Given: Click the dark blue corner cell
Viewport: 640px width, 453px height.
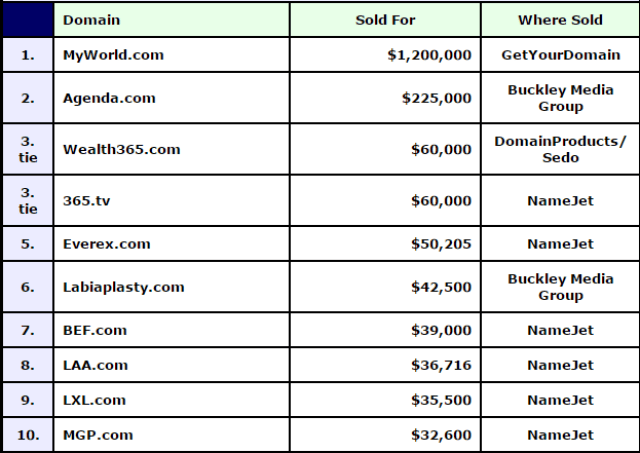Looking at the screenshot, I should pyautogui.click(x=28, y=20).
